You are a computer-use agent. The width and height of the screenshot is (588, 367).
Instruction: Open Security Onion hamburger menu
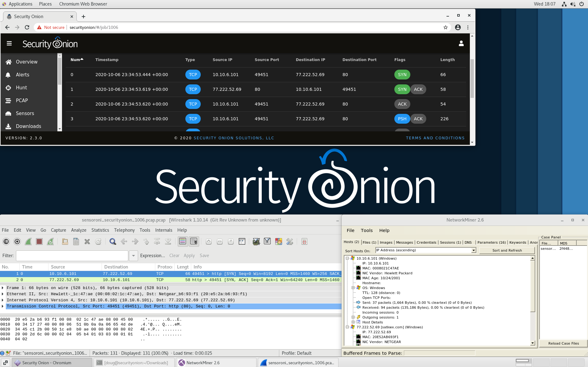(9, 44)
